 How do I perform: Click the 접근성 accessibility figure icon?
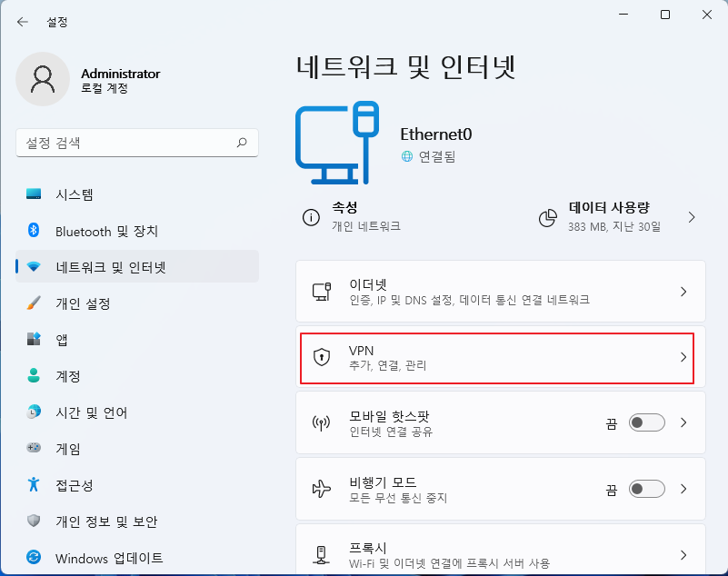click(34, 484)
